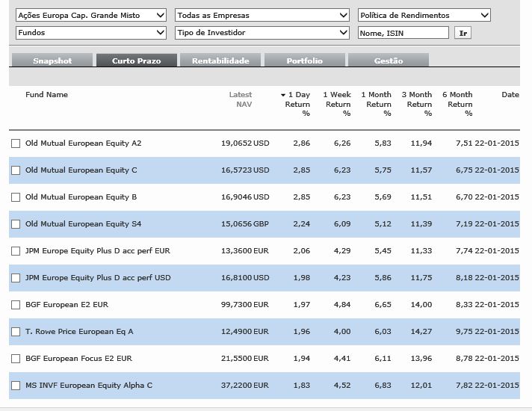Select 1 day return value 2,24
This screenshot has height=411, width=532.
tap(302, 223)
